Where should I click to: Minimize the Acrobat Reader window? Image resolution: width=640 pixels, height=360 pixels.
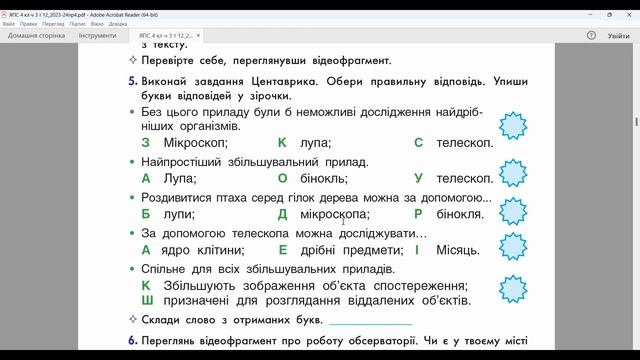(590, 15)
